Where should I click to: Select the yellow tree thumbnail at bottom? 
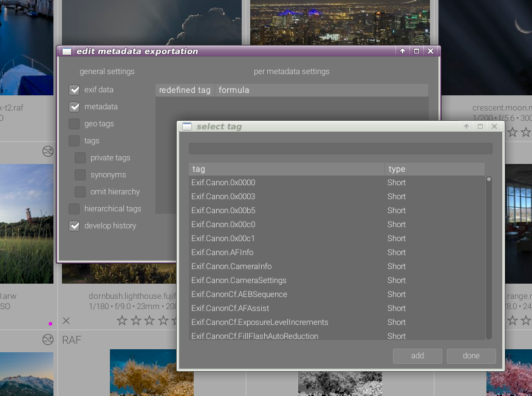pyautogui.click(x=152, y=372)
